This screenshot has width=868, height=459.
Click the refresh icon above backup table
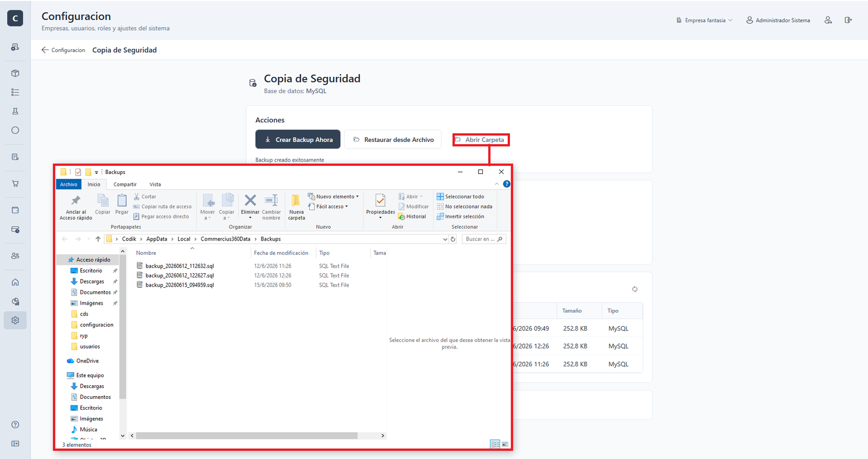pos(635,289)
